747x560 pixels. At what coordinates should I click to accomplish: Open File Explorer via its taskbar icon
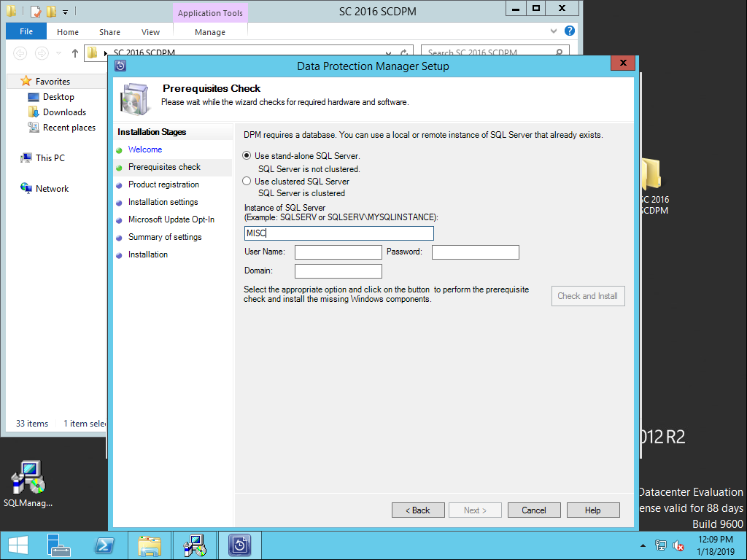tap(149, 545)
